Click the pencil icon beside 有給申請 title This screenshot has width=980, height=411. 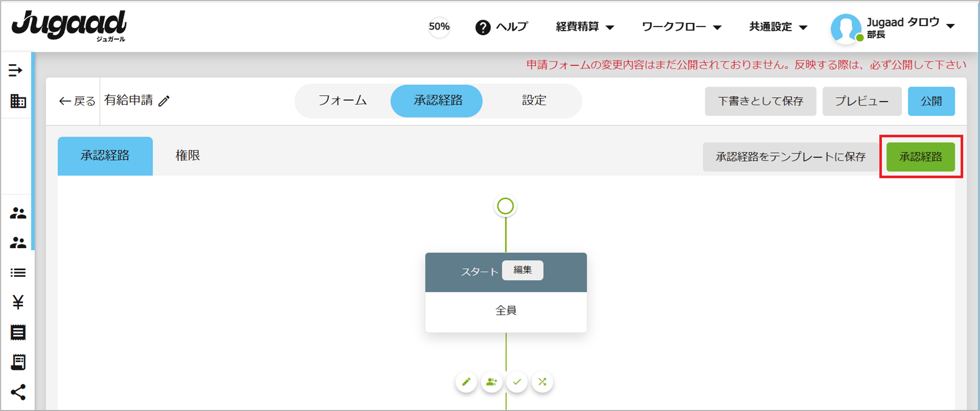(164, 101)
